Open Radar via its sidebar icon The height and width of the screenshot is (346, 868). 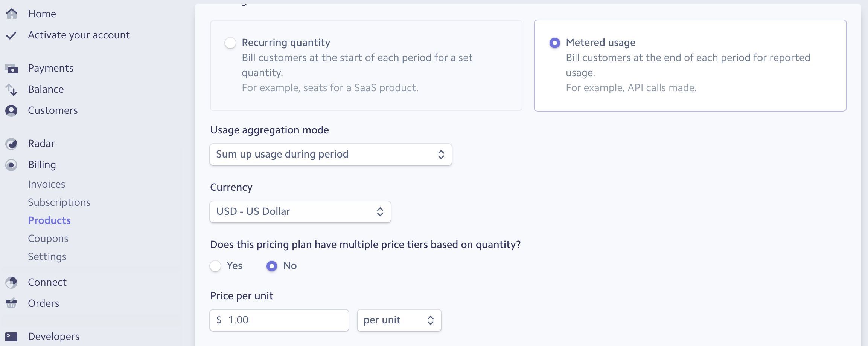coord(12,144)
